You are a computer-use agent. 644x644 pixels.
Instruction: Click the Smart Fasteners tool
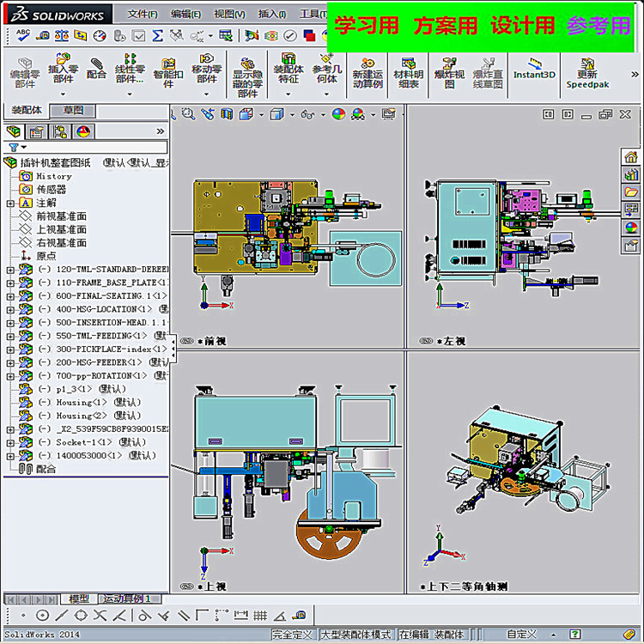[x=168, y=74]
